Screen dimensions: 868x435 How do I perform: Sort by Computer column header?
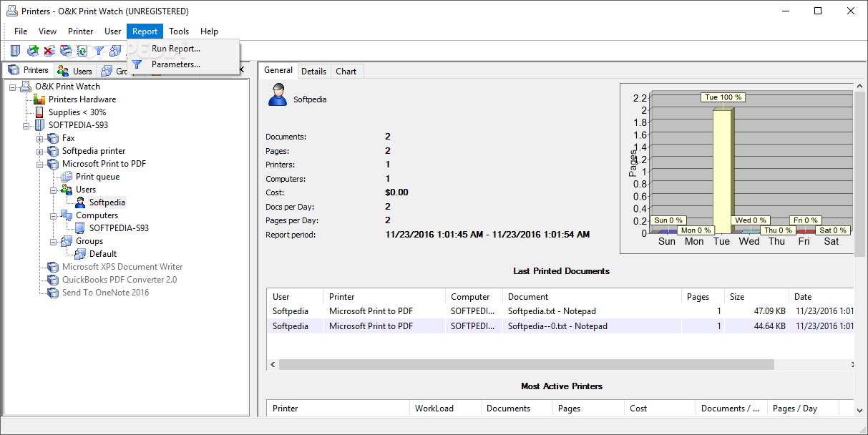(x=473, y=296)
